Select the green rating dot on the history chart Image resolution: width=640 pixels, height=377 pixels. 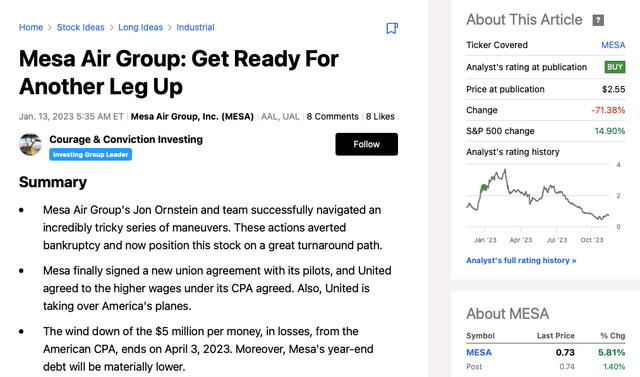point(484,187)
